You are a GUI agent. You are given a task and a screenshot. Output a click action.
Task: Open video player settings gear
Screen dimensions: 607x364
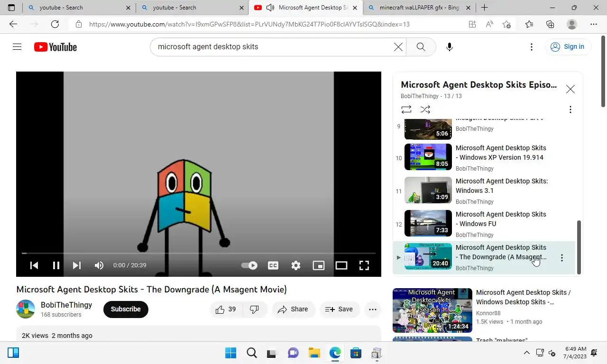296,265
